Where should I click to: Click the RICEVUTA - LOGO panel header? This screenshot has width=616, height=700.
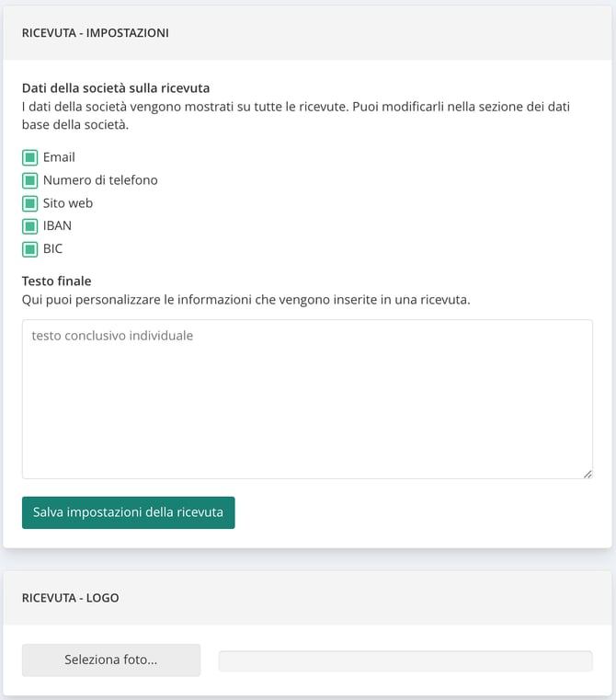308,598
